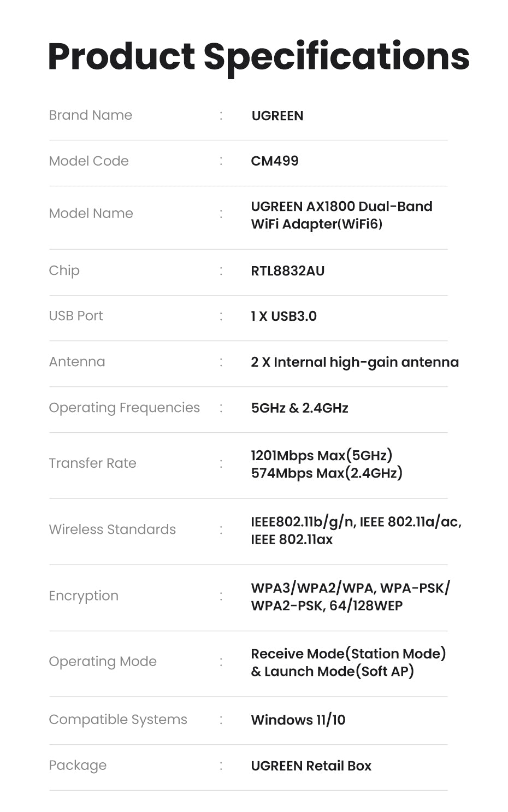Click 2 X Internal high-gain antenna text
The height and width of the screenshot is (812, 508).
click(355, 362)
